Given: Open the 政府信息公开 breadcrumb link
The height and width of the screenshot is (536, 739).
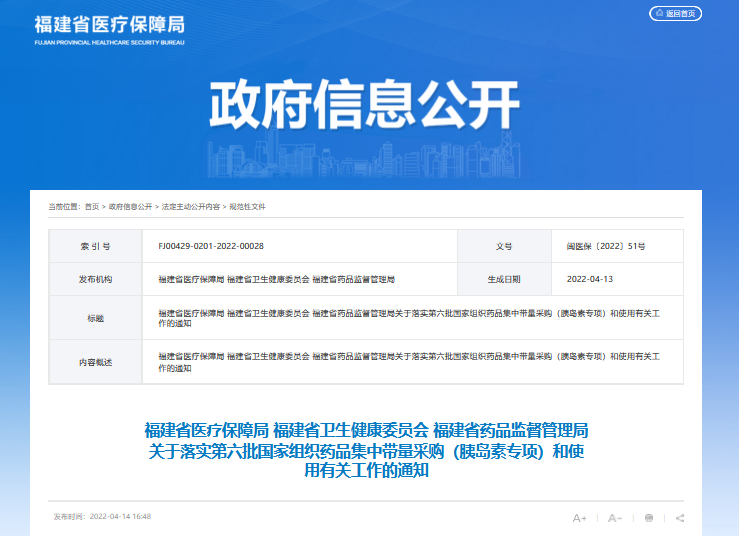Looking at the screenshot, I should (x=131, y=206).
